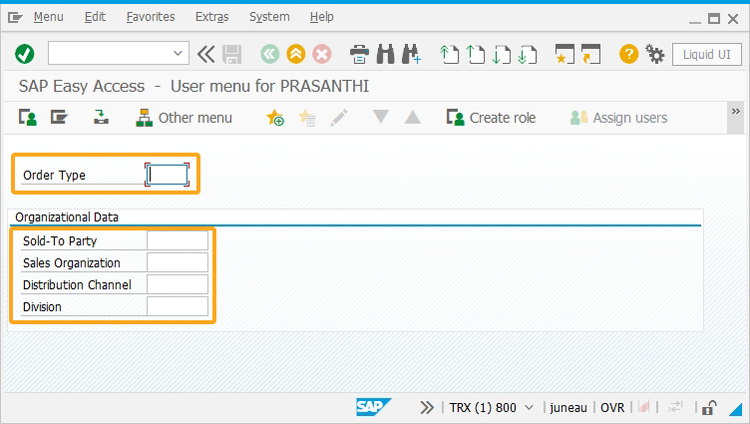750x424 pixels.
Task: Click the Create New Session icon
Action: tap(564, 54)
